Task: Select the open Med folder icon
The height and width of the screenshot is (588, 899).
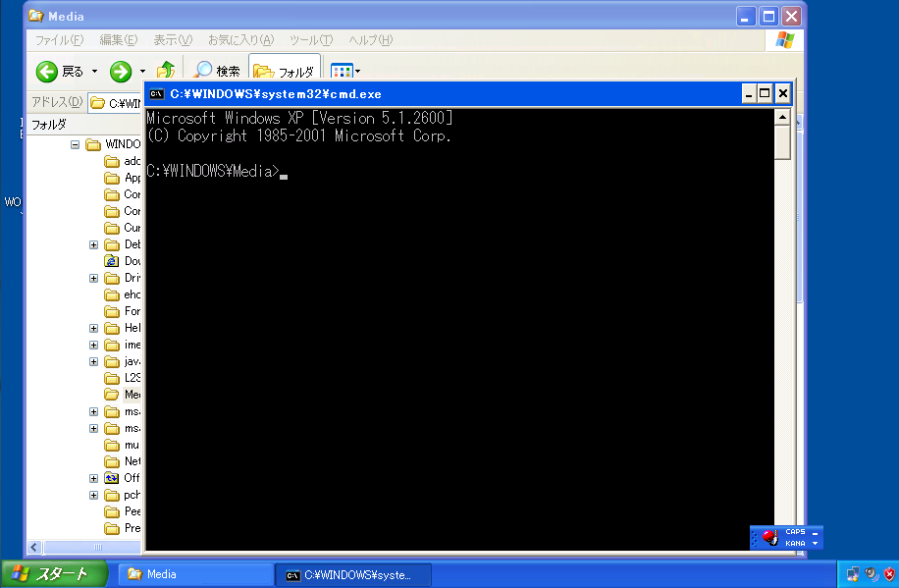Action: click(x=112, y=395)
